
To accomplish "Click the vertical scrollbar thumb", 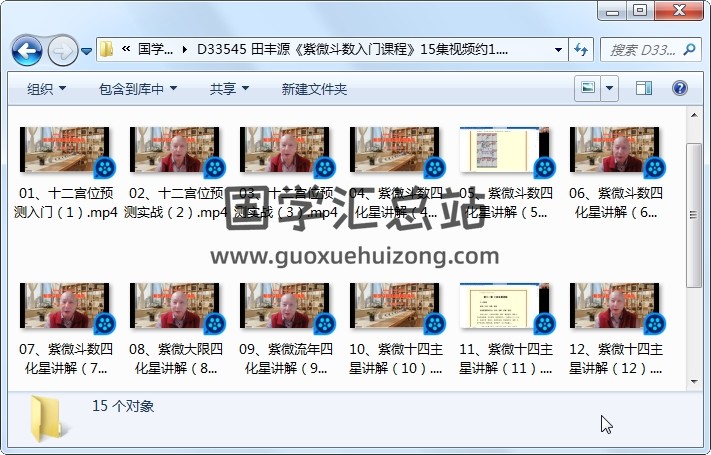I will click(694, 215).
